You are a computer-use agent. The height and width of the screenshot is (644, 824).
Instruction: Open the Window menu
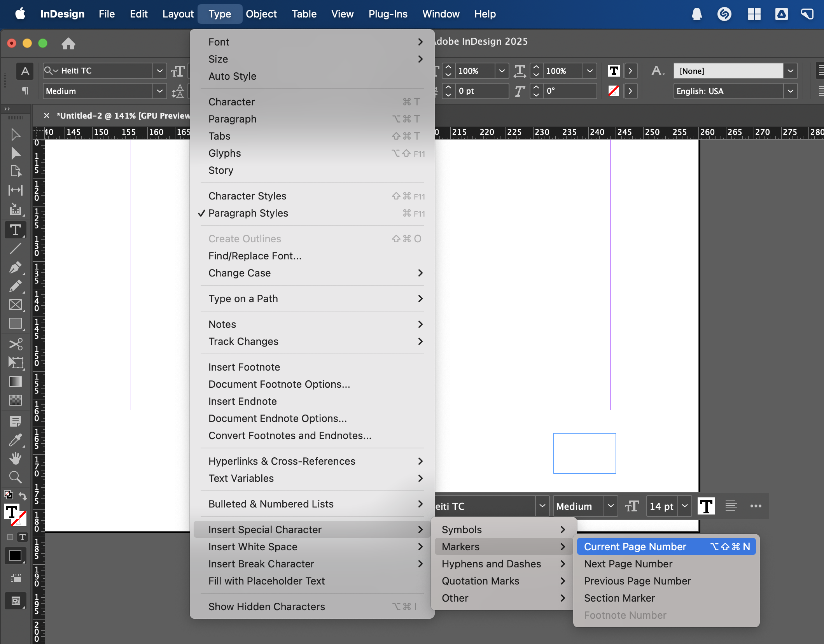coord(441,14)
